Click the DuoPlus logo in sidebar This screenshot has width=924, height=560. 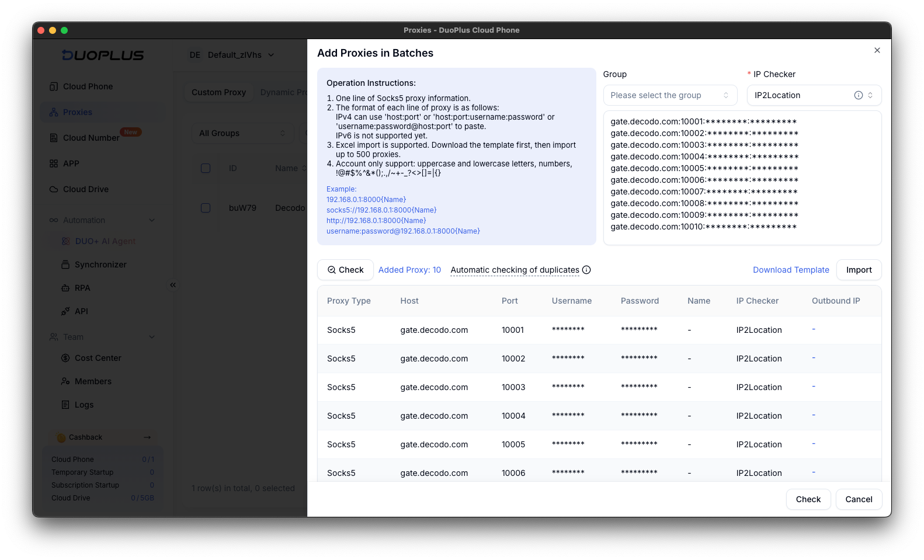point(103,55)
